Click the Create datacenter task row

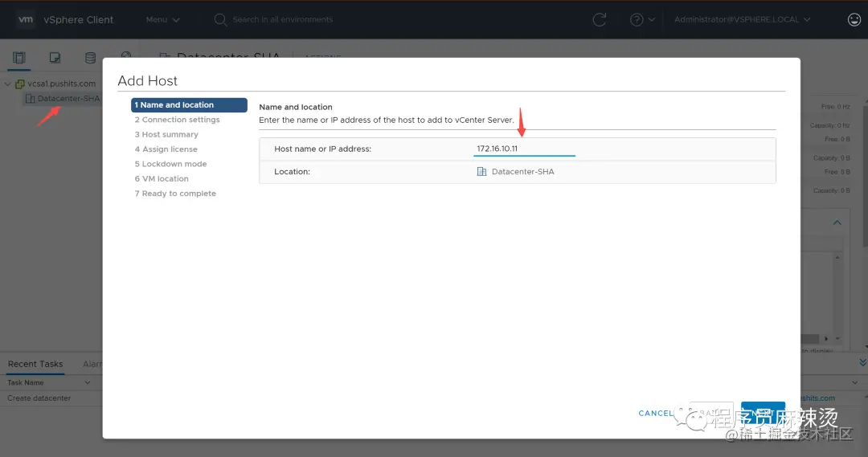point(39,398)
